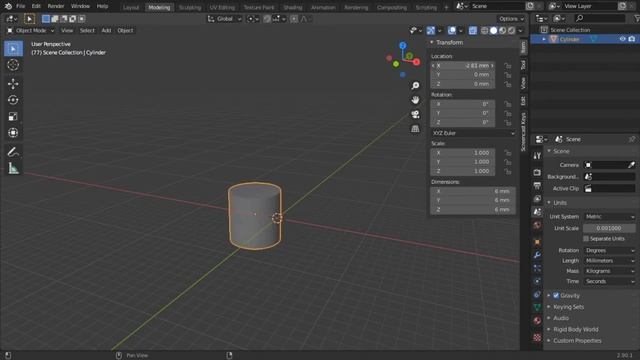This screenshot has height=360, width=640.
Task: Toggle Cylinder render camera icon in outliner
Action: click(632, 39)
